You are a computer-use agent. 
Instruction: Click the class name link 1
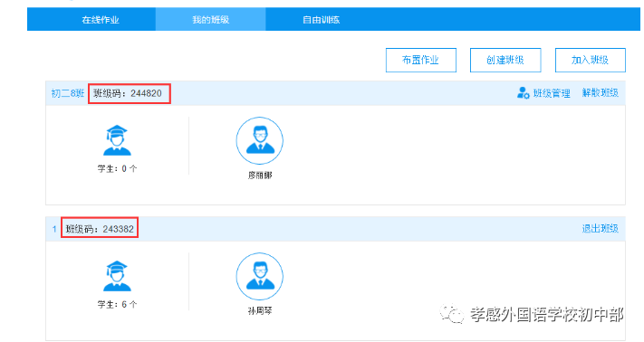click(54, 229)
